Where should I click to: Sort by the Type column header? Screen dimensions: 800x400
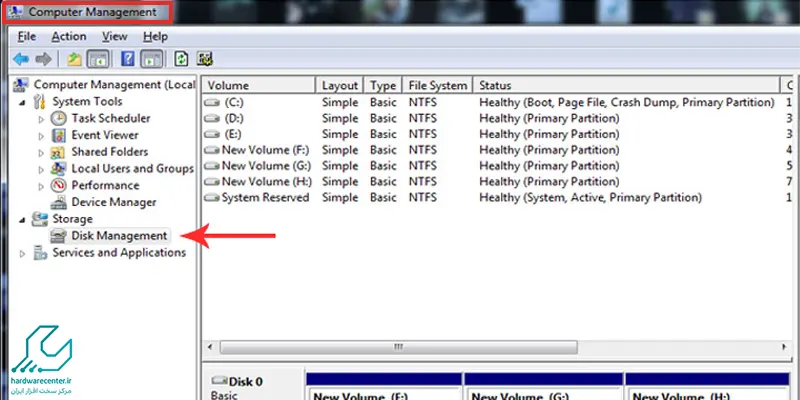click(x=383, y=85)
